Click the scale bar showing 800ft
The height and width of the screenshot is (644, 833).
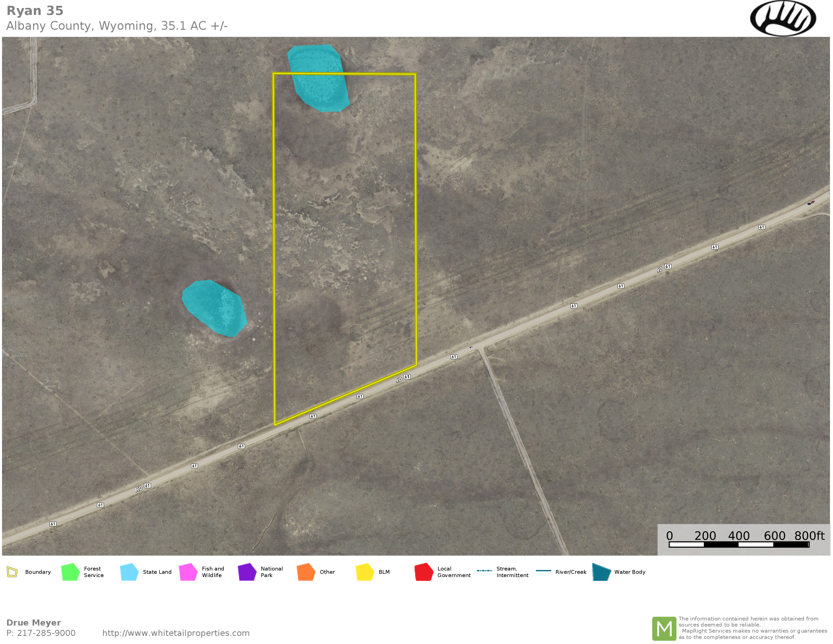click(739, 544)
